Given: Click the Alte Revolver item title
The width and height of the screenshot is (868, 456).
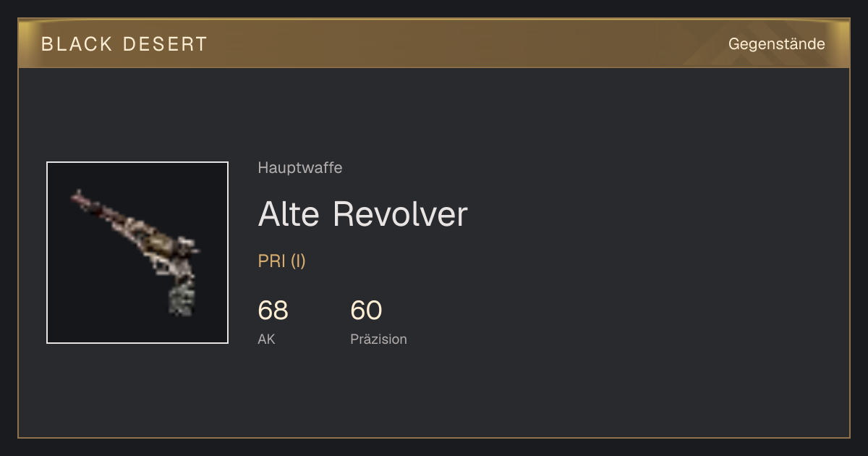Looking at the screenshot, I should pos(362,214).
